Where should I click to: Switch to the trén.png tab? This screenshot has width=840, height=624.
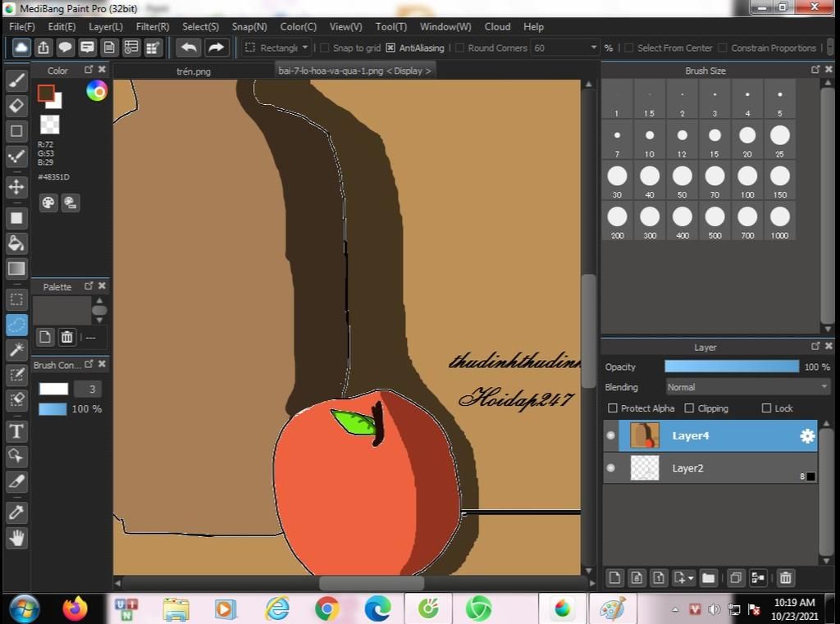pyautogui.click(x=194, y=71)
